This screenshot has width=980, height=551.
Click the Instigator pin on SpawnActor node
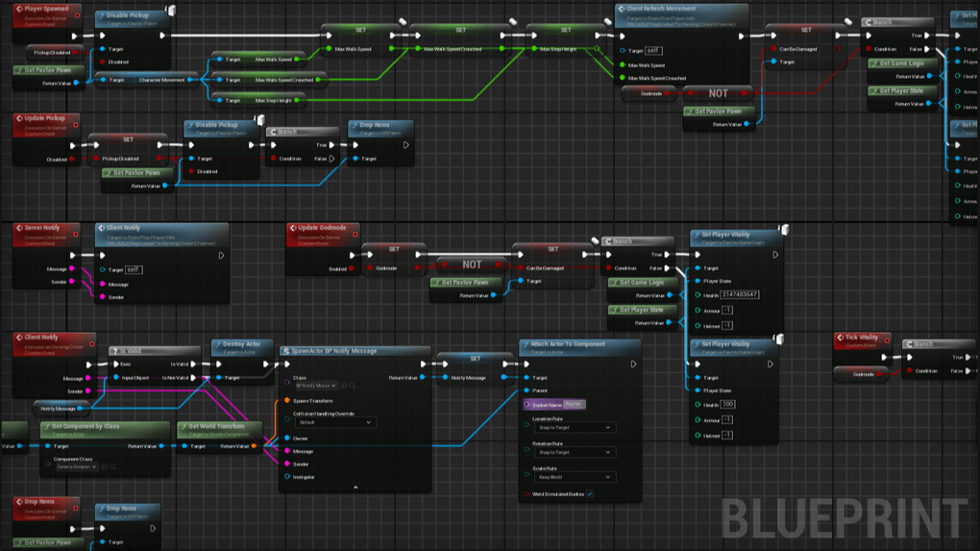287,477
